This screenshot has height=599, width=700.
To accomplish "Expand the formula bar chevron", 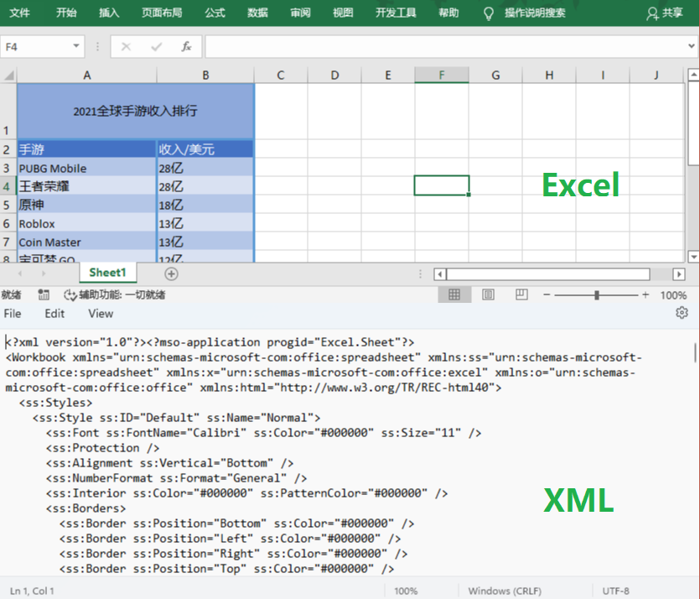I will pyautogui.click(x=692, y=46).
